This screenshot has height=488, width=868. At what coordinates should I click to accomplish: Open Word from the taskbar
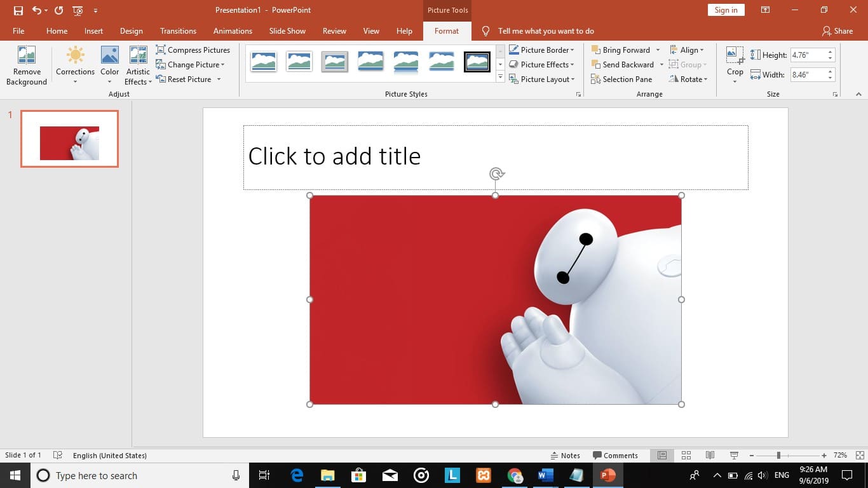coord(545,475)
